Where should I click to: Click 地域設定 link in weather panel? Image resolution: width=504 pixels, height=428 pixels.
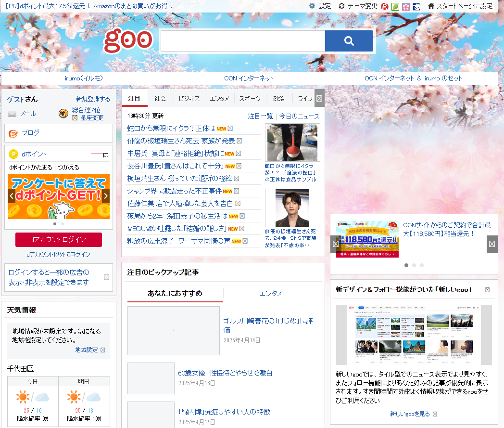(87, 350)
